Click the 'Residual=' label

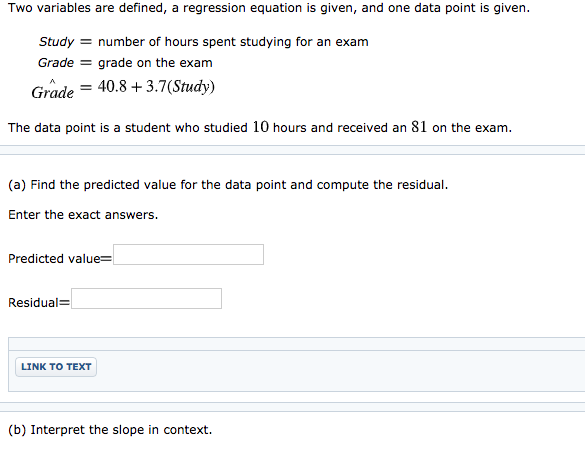coord(39,303)
